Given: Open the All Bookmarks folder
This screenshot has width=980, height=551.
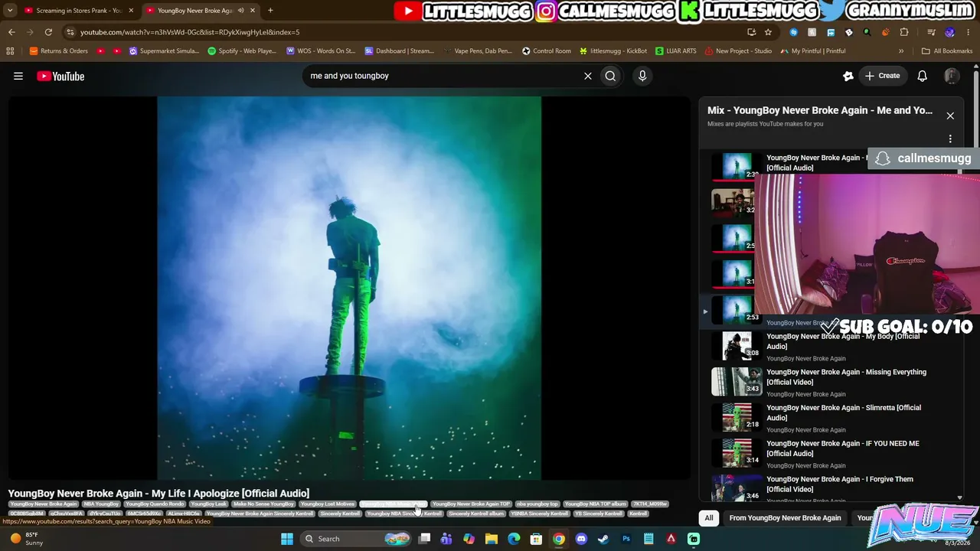Looking at the screenshot, I should (x=947, y=51).
